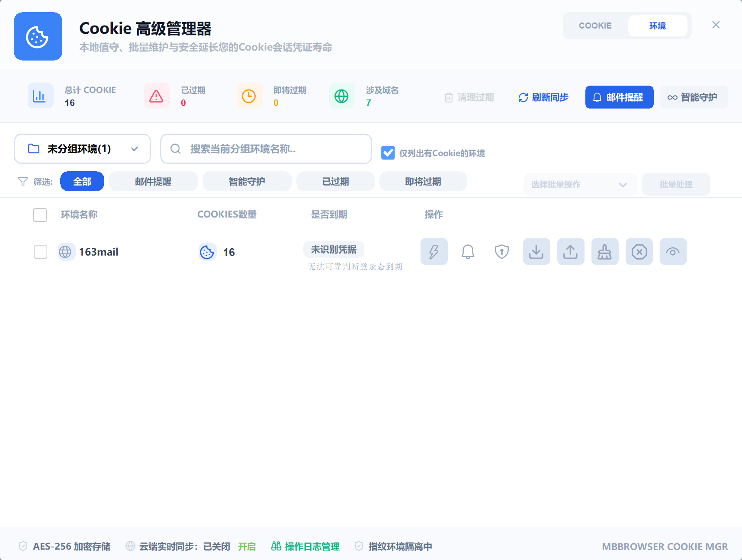
Task: Click the cookie icon beside count 16
Action: point(207,252)
